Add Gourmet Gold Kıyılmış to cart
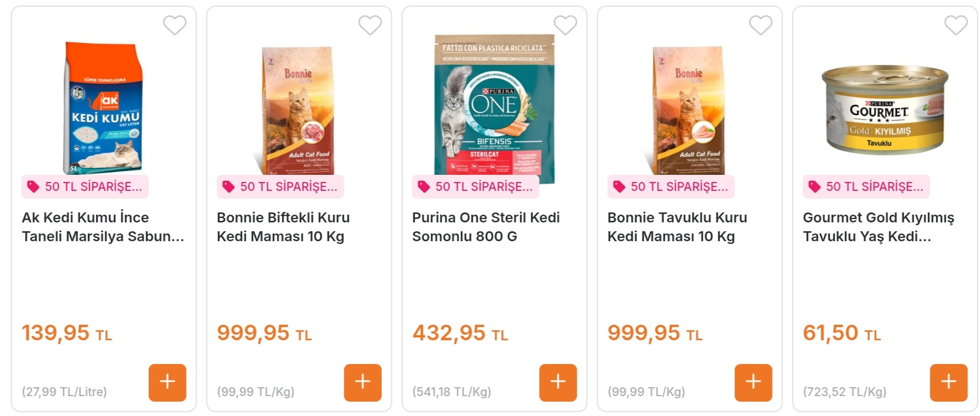This screenshot has width=980, height=416. pos(948,382)
